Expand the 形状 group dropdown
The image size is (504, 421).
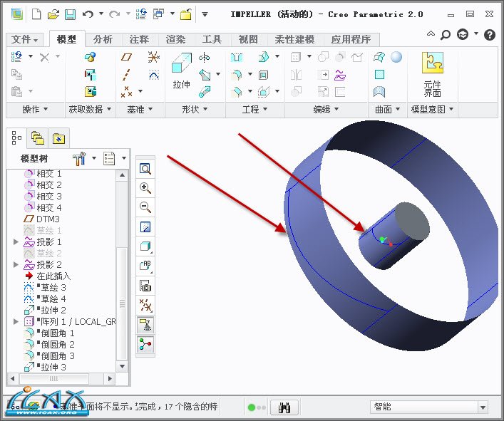pos(195,110)
